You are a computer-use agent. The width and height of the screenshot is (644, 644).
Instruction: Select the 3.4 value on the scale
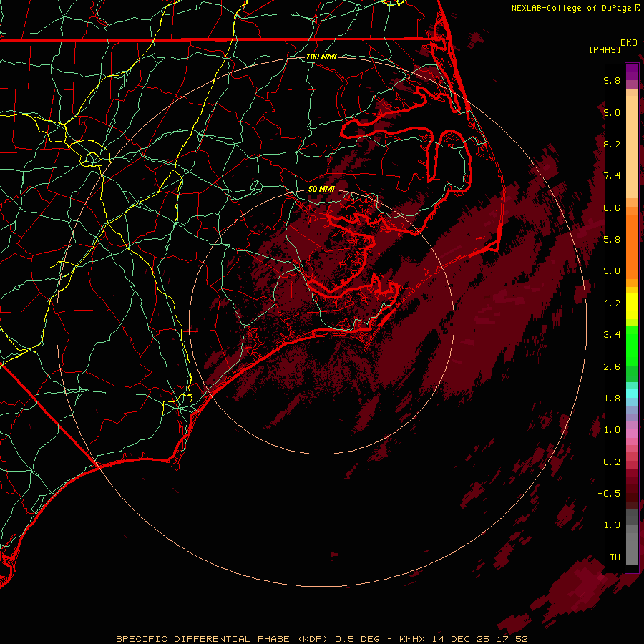point(612,335)
